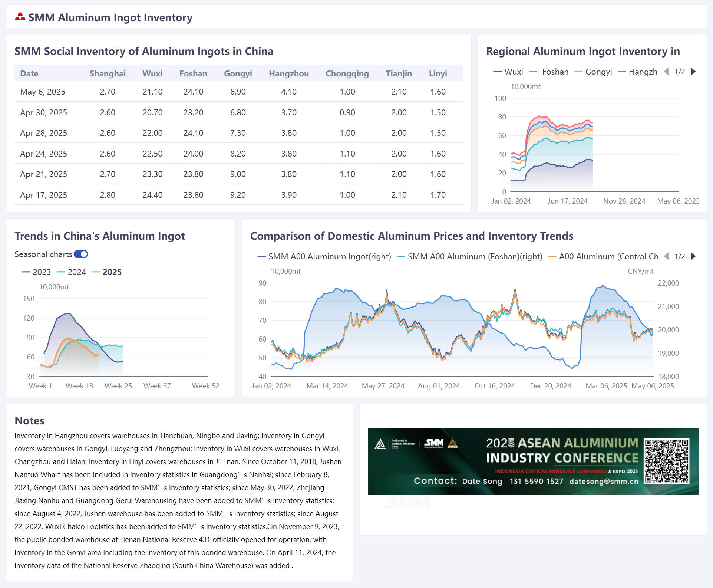The image size is (713, 588).
Task: Toggle the 2023 series in seasonal chart
Action: pyautogui.click(x=36, y=272)
